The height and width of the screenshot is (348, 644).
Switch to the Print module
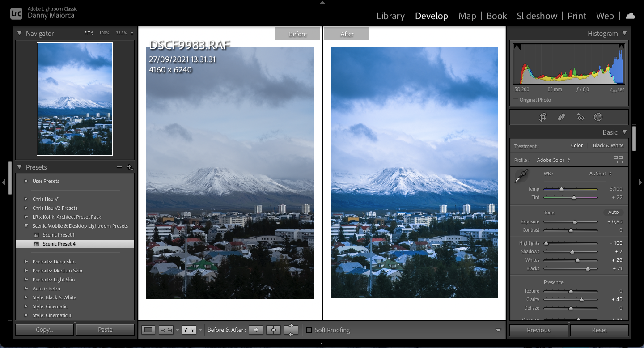(x=577, y=16)
